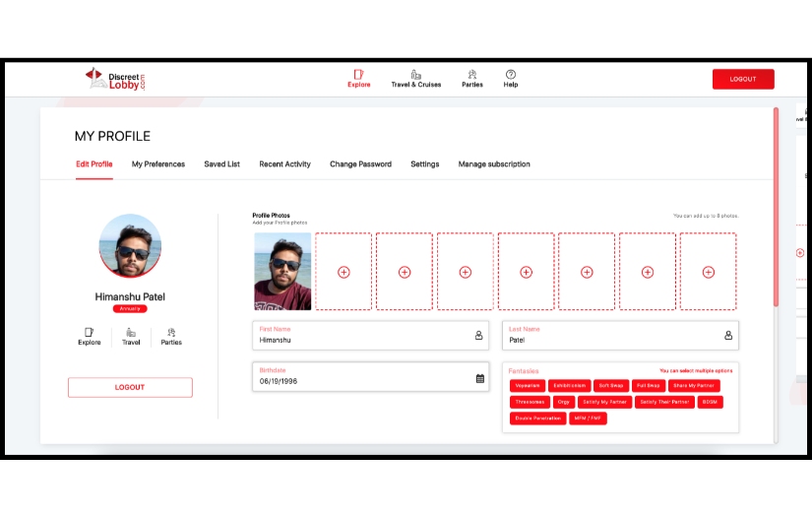Open Explore in the top navigation
This screenshot has width=812, height=517.
point(359,79)
